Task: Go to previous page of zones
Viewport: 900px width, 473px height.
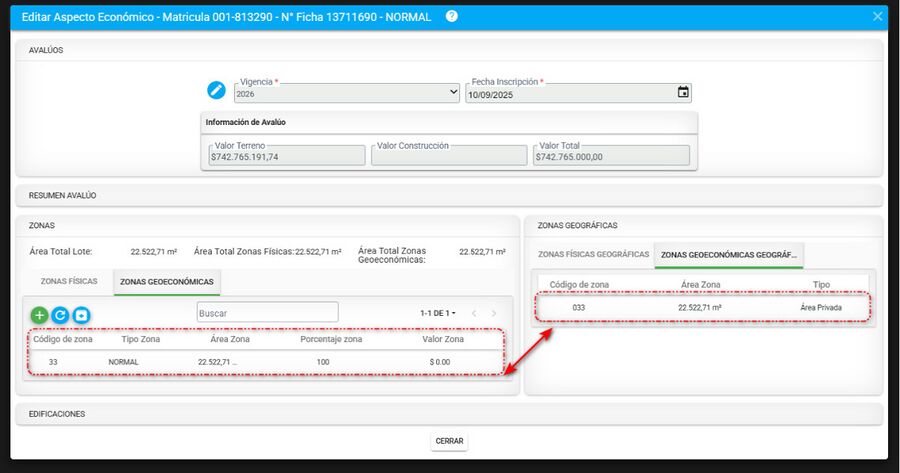Action: coord(474,314)
